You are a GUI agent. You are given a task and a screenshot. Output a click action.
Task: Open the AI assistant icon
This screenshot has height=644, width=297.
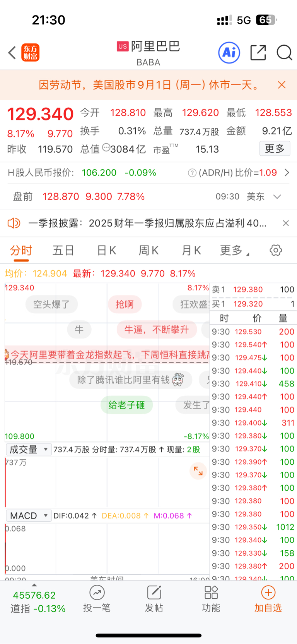(229, 53)
